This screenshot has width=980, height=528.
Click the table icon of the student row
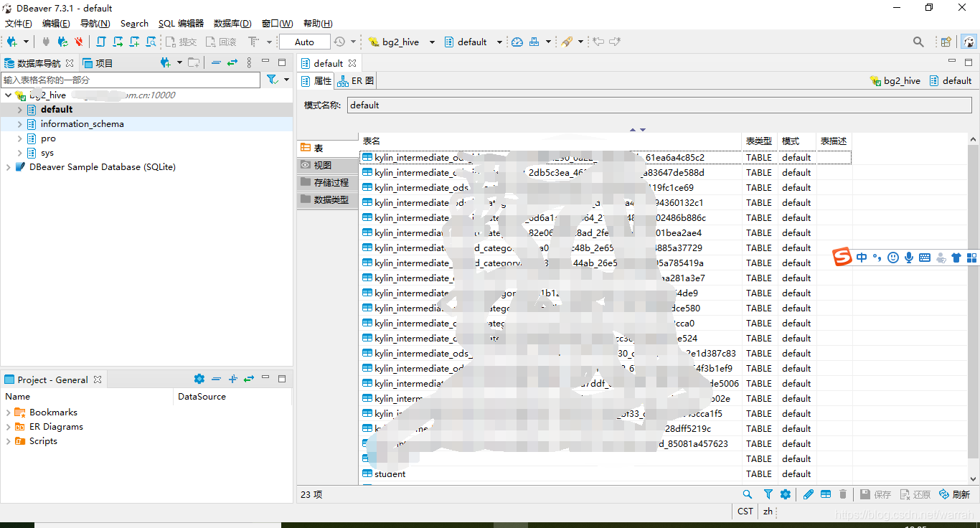coord(367,473)
